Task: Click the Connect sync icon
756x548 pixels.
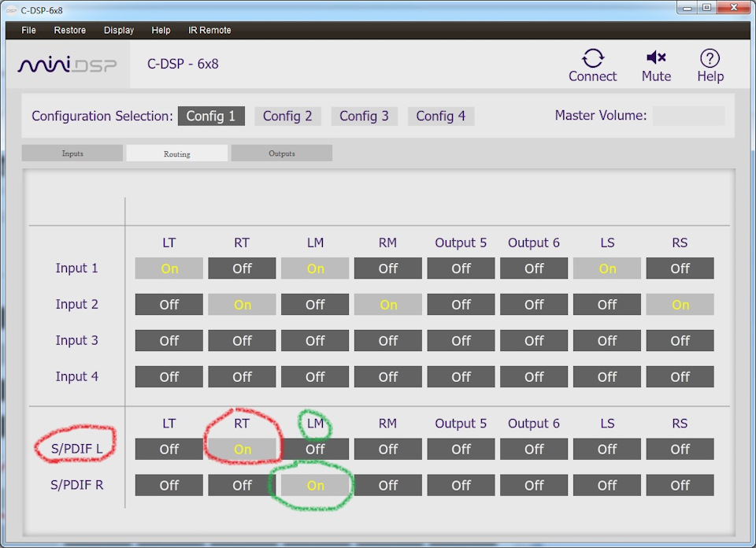Action: (x=592, y=58)
